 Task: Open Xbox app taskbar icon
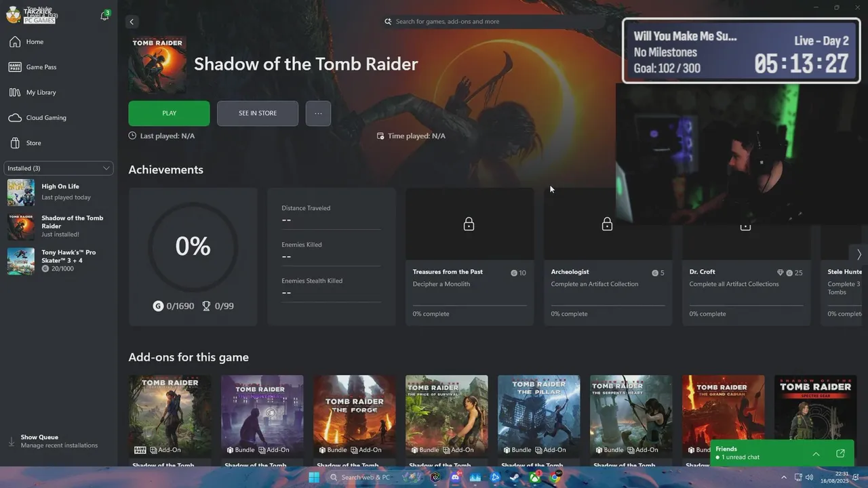[x=535, y=477]
